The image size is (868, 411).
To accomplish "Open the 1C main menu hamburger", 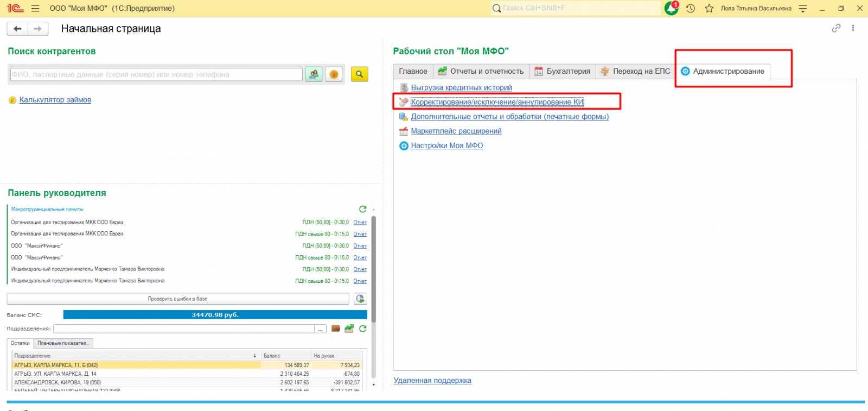I will [x=35, y=8].
